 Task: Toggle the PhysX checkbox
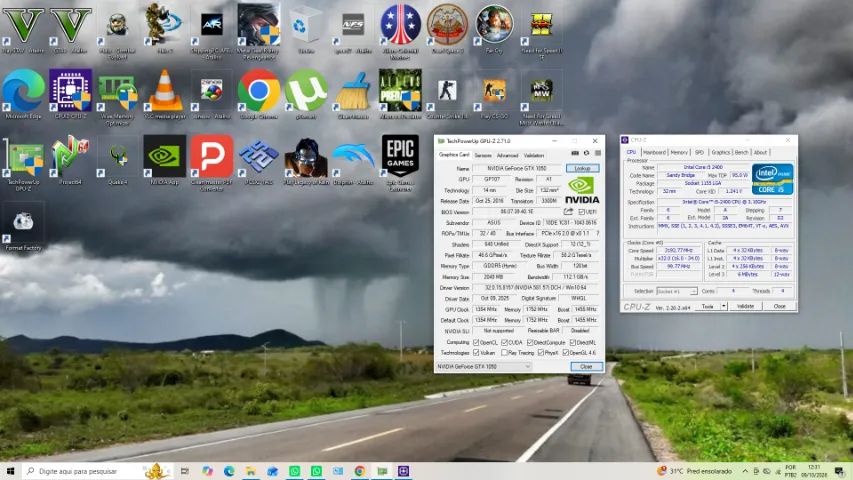pyautogui.click(x=541, y=353)
